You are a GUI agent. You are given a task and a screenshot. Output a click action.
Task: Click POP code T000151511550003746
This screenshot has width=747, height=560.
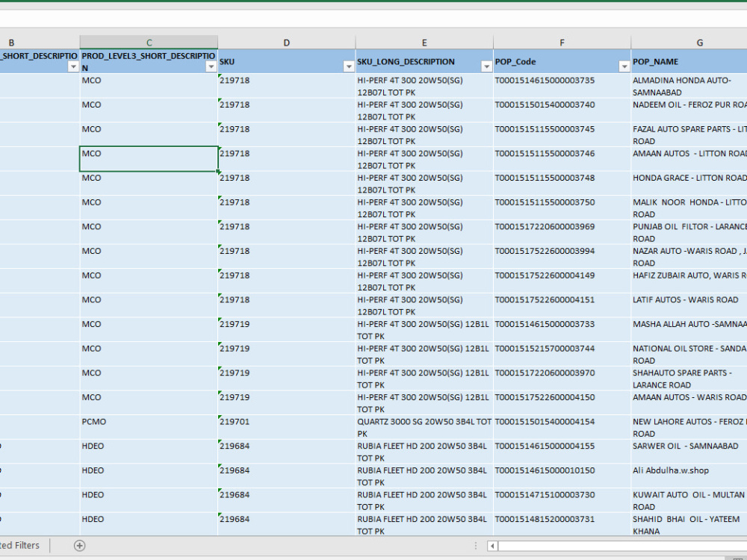pos(562,159)
